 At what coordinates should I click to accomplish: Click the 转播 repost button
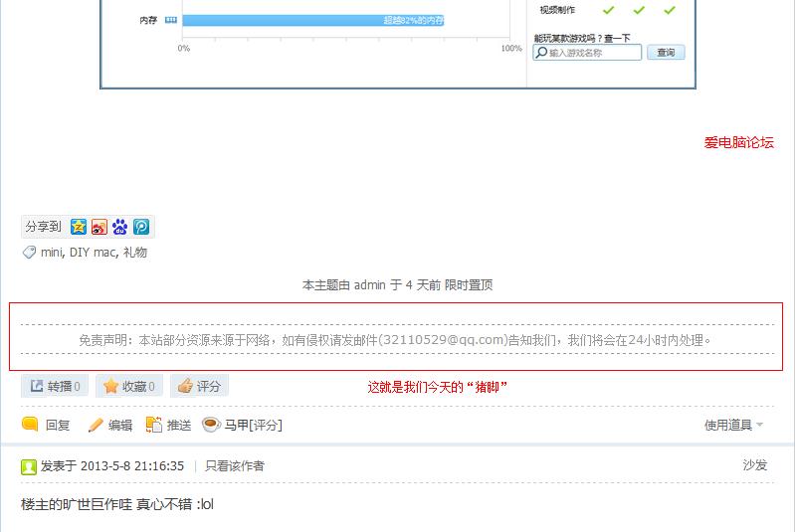point(55,386)
